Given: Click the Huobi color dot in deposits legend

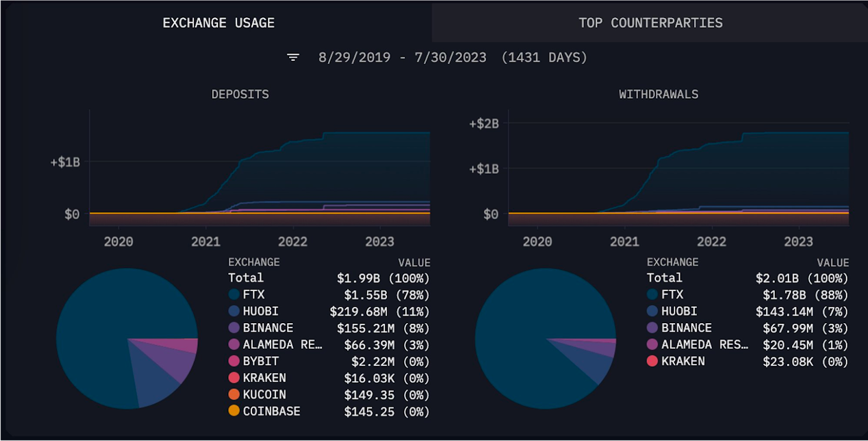Looking at the screenshot, I should (x=234, y=311).
